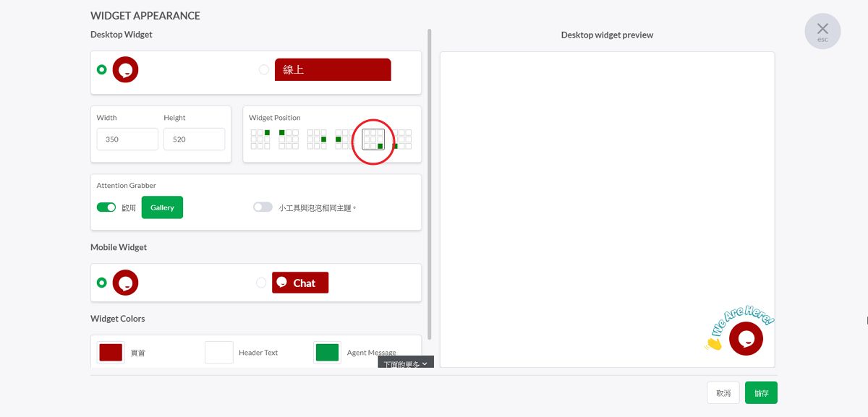Select the 線上 bar desktop widget style
Screen dimensions: 868x417
point(264,69)
